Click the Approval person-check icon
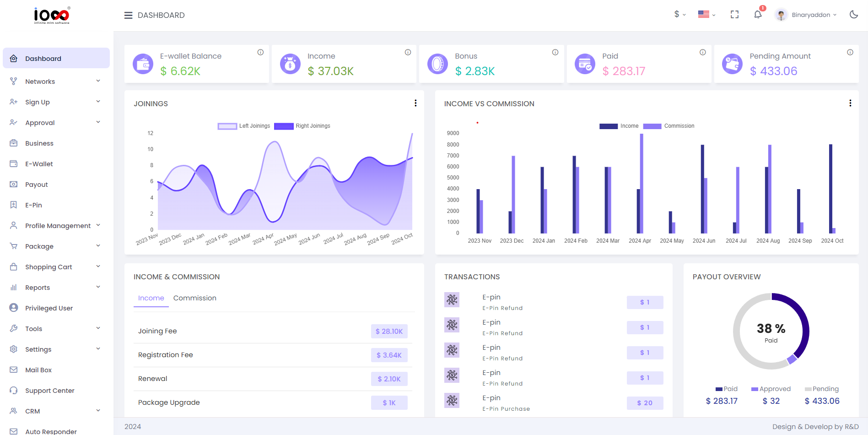 click(x=14, y=122)
